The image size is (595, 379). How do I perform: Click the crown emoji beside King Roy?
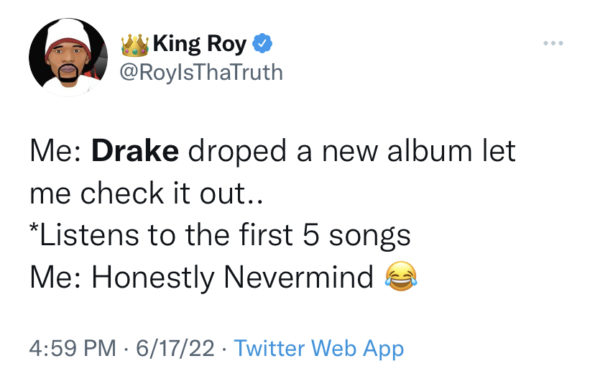pos(135,45)
